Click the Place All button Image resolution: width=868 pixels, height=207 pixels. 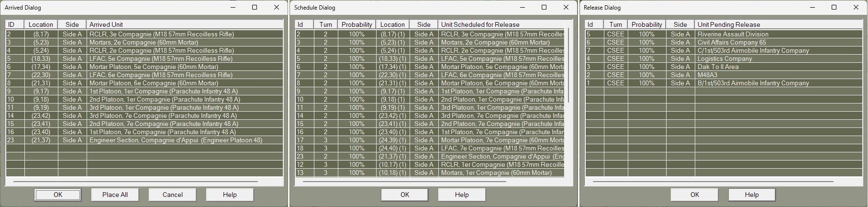[115, 195]
